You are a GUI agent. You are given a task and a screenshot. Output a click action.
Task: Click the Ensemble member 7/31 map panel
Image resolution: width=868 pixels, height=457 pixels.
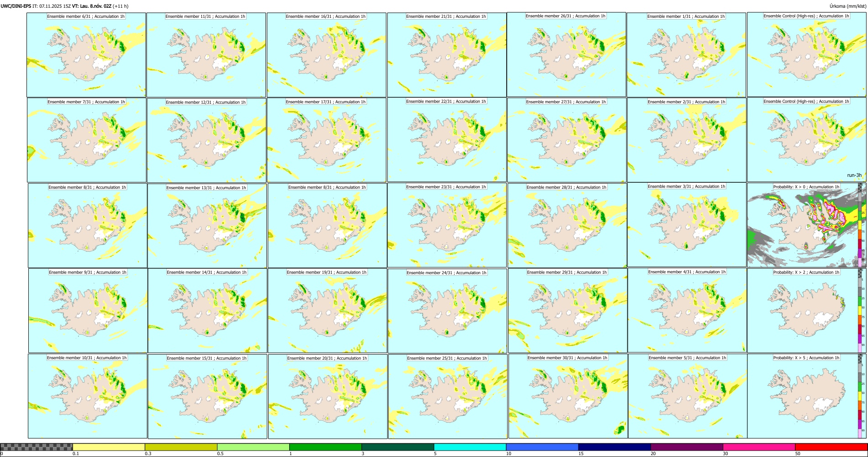click(87, 140)
